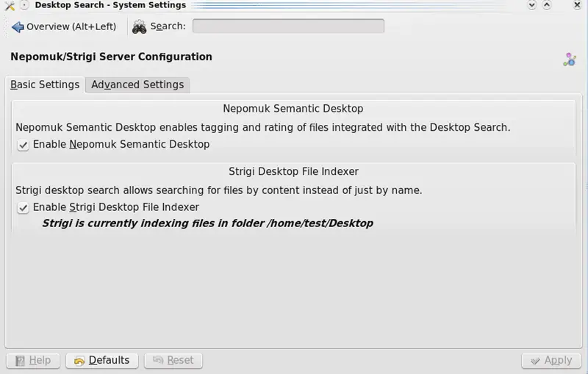The height and width of the screenshot is (374, 588).
Task: Click the Strigi search by content description text
Action: (x=218, y=190)
